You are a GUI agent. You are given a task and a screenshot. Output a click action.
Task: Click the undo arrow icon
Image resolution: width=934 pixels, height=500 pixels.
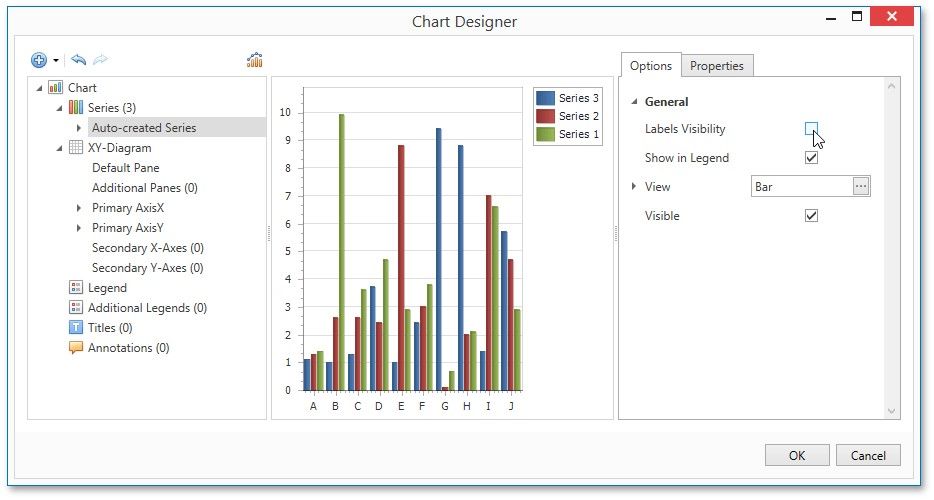tap(79, 60)
